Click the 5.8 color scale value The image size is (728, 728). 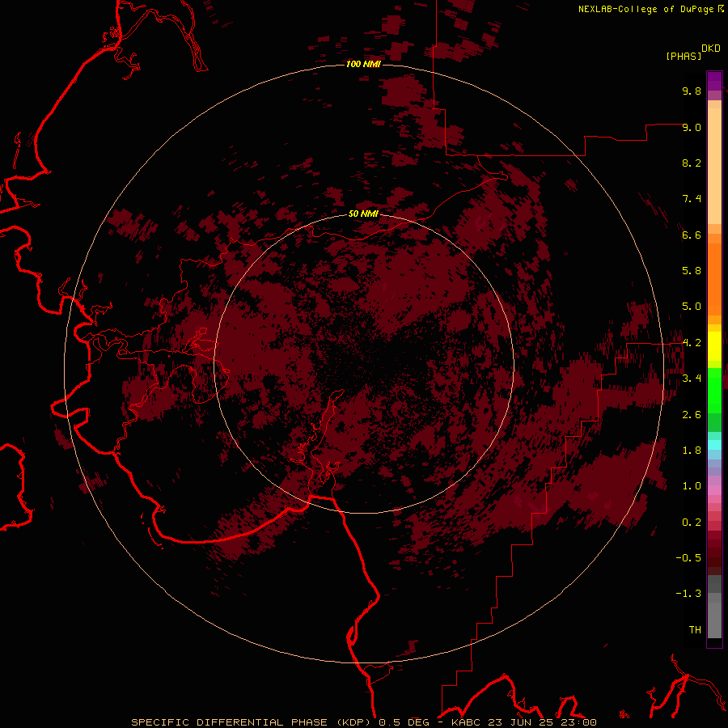(692, 271)
